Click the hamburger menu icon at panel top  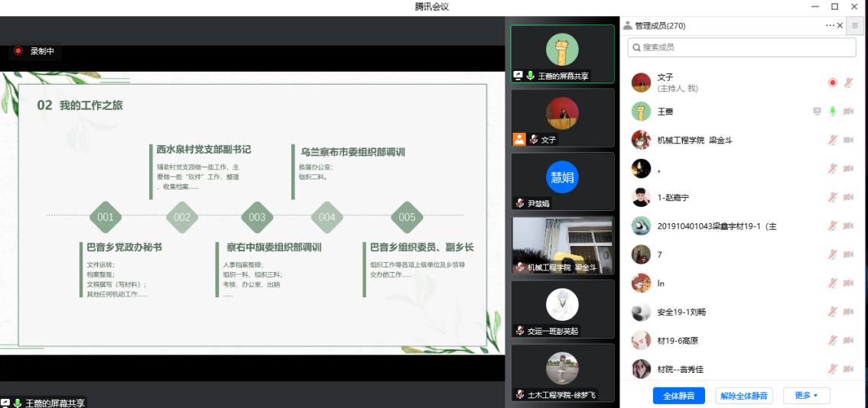click(854, 25)
